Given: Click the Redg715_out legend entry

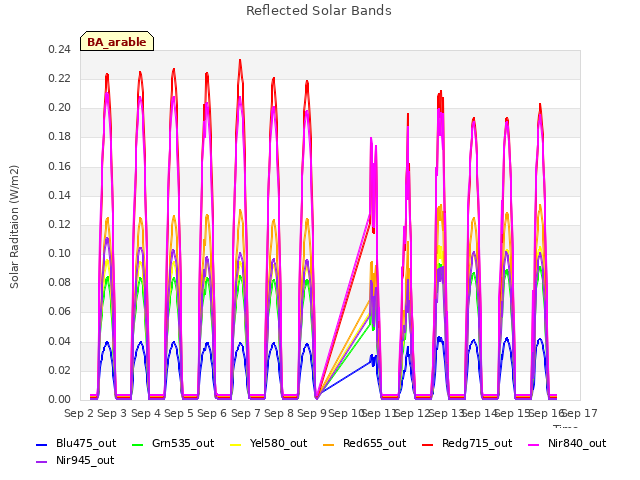Looking at the screenshot, I should 467,443.
